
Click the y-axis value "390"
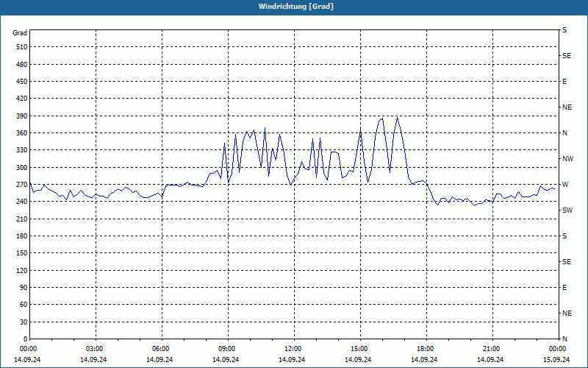pyautogui.click(x=22, y=116)
